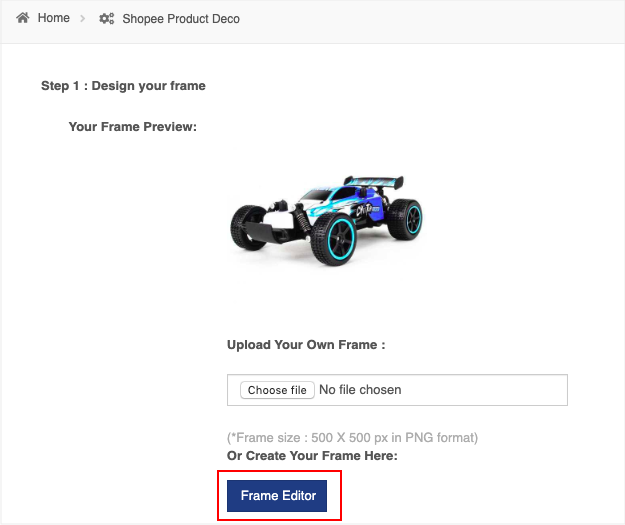Click the car's rear right wheel
The width and height of the screenshot is (625, 525).
(406, 219)
